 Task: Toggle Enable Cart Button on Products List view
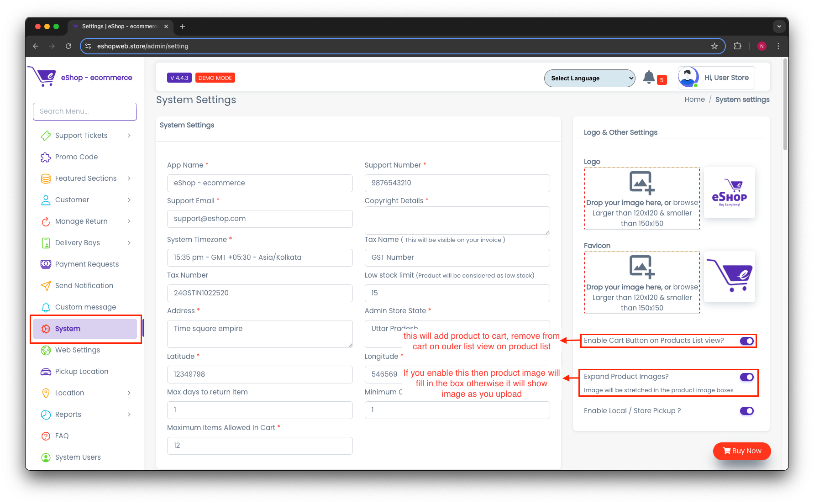[746, 341]
